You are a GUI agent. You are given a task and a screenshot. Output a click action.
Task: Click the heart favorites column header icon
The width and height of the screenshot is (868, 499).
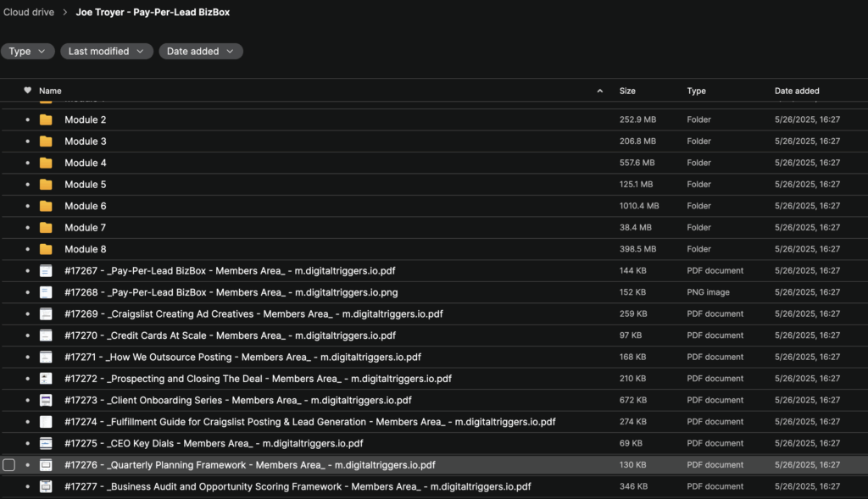point(27,90)
